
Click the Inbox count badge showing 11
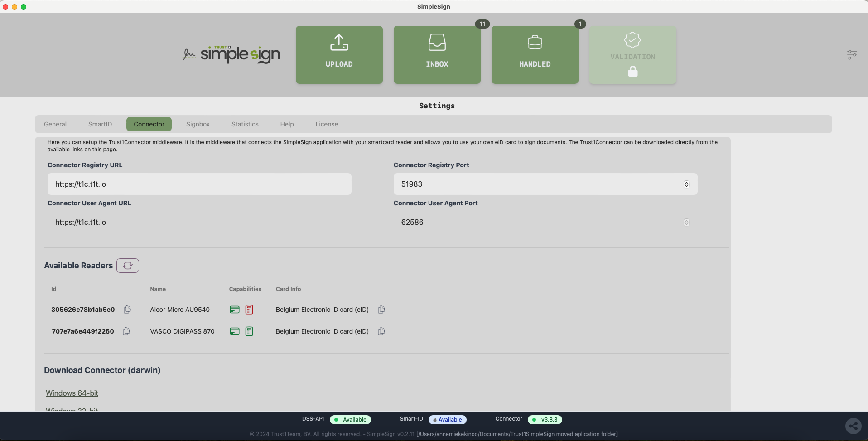pos(482,24)
